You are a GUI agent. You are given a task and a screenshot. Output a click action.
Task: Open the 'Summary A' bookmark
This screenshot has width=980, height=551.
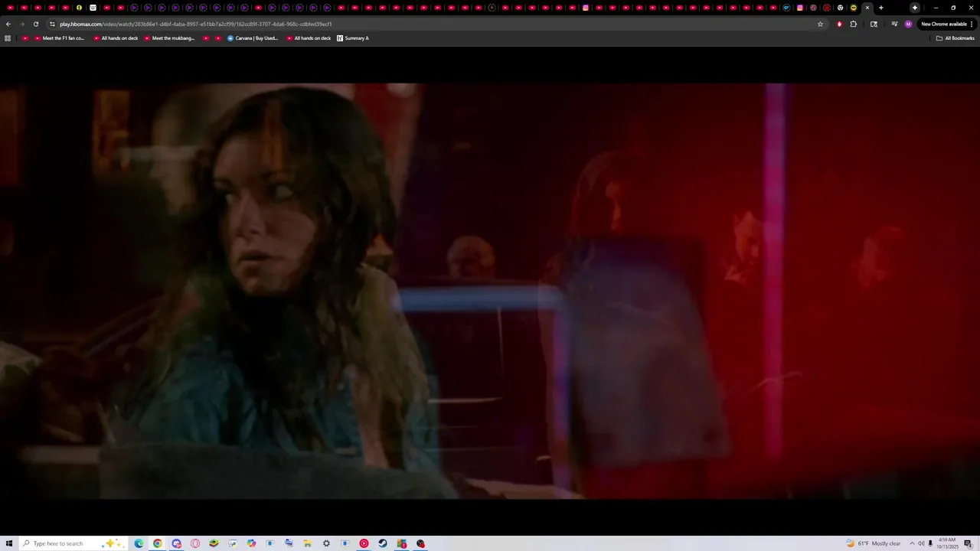point(352,38)
